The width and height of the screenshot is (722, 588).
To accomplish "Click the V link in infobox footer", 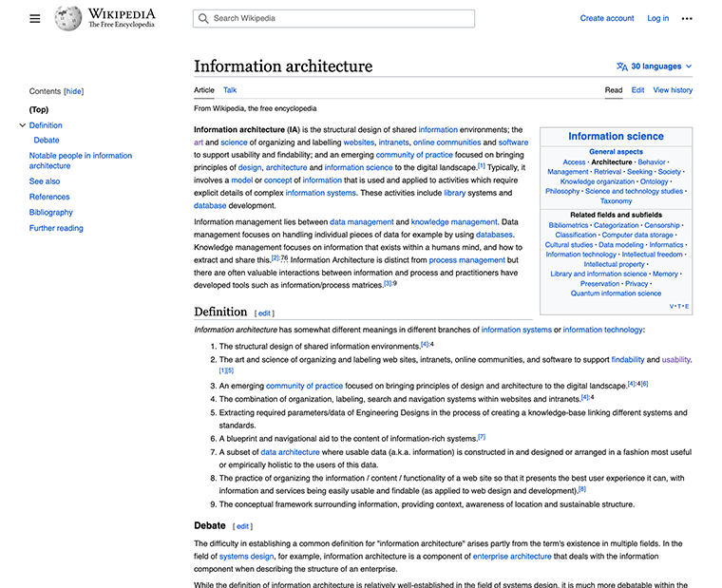I will (672, 306).
